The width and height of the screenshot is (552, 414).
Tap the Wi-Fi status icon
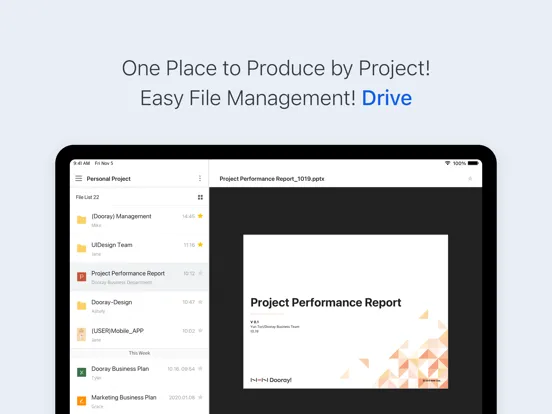(447, 163)
